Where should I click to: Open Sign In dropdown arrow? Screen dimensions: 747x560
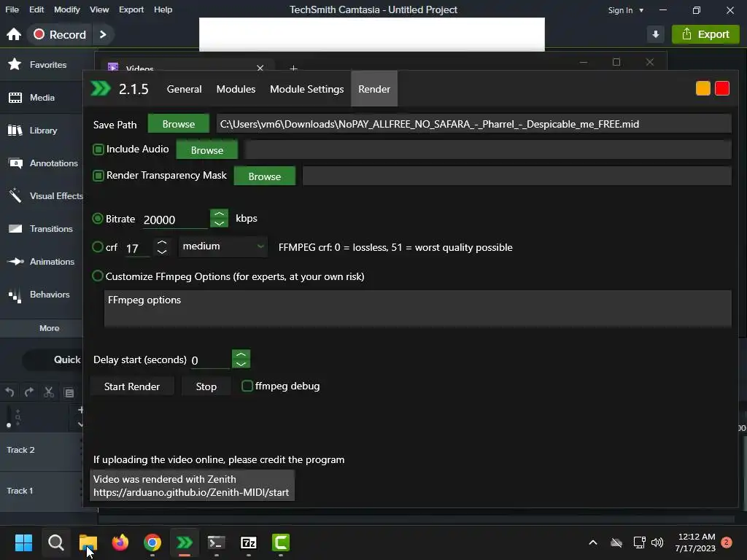coord(641,10)
